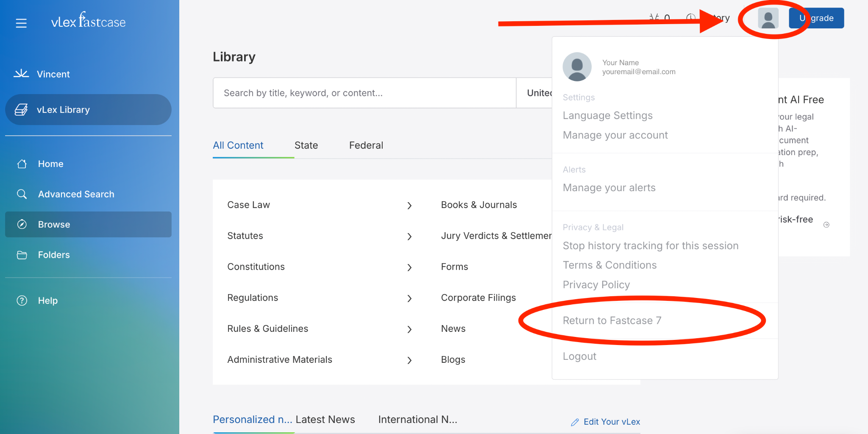Switch to the Federal tab
The height and width of the screenshot is (434, 868).
click(366, 145)
